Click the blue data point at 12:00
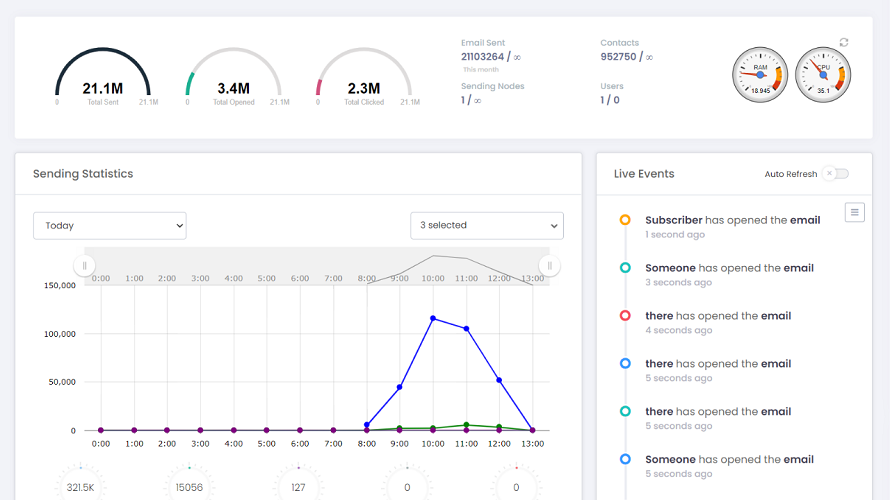 coord(499,380)
